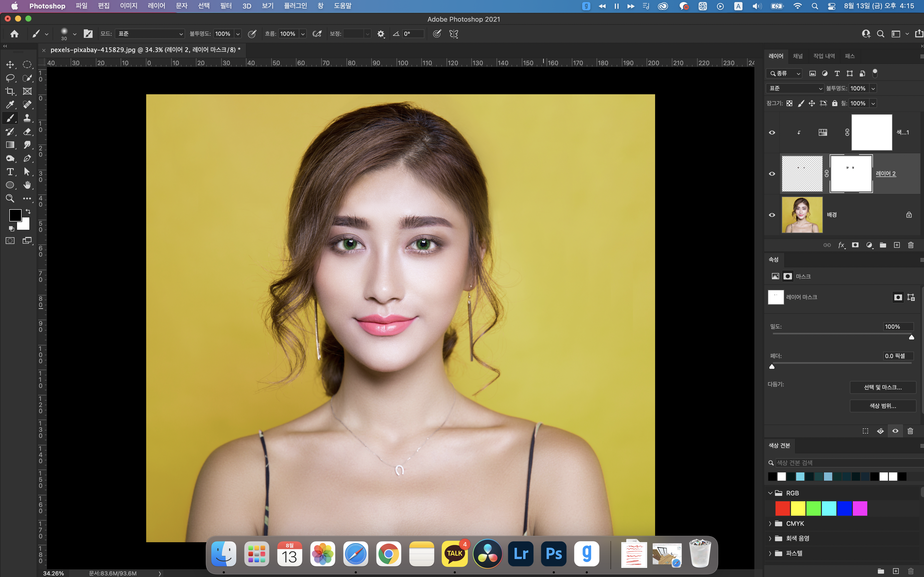Screen dimensions: 924x577
Task: Select the Horizontal Type tool
Action: [x=10, y=172]
